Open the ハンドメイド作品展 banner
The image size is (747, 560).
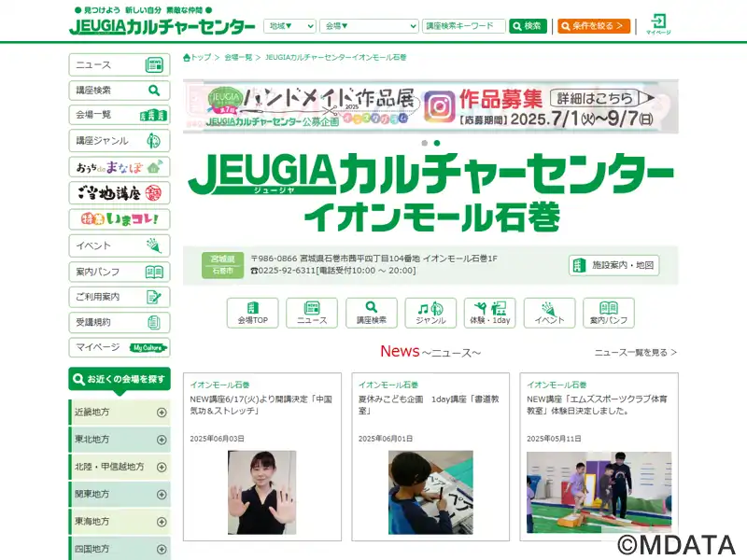[430, 106]
